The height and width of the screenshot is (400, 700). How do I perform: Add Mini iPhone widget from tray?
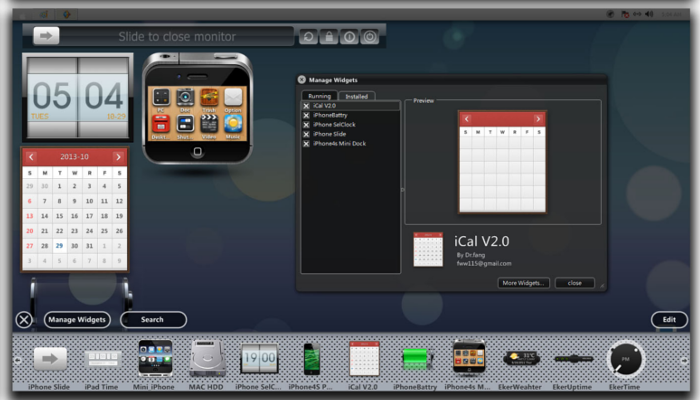point(155,357)
